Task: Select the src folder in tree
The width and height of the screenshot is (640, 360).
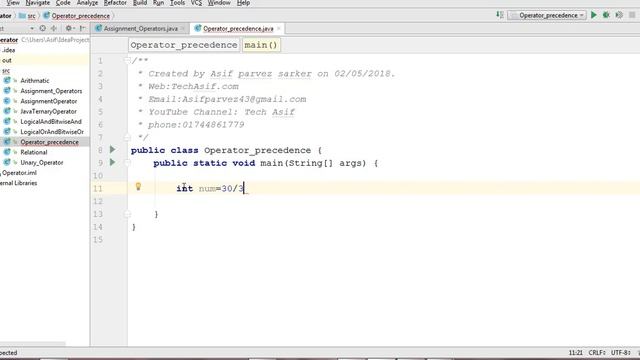Action: coord(6,71)
